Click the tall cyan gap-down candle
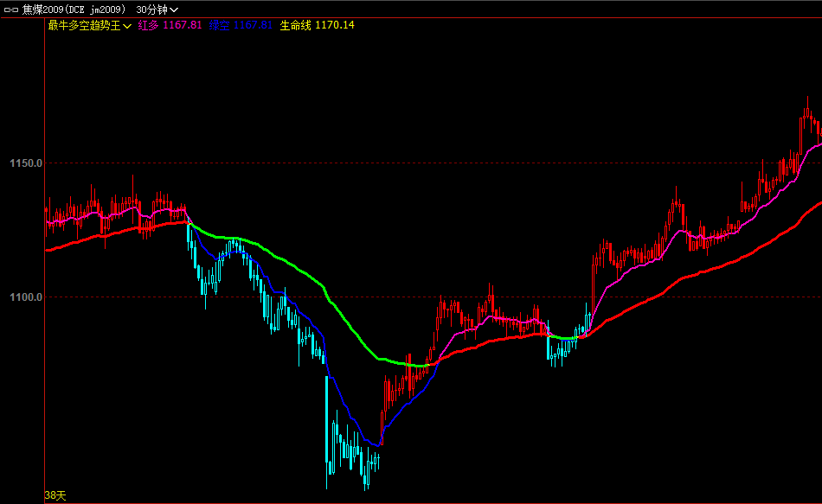The image size is (822, 504). [327, 419]
